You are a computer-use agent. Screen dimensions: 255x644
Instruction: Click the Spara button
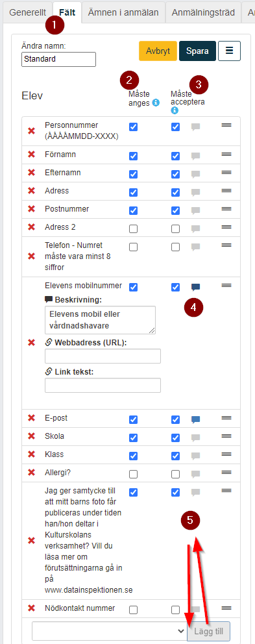197,51
